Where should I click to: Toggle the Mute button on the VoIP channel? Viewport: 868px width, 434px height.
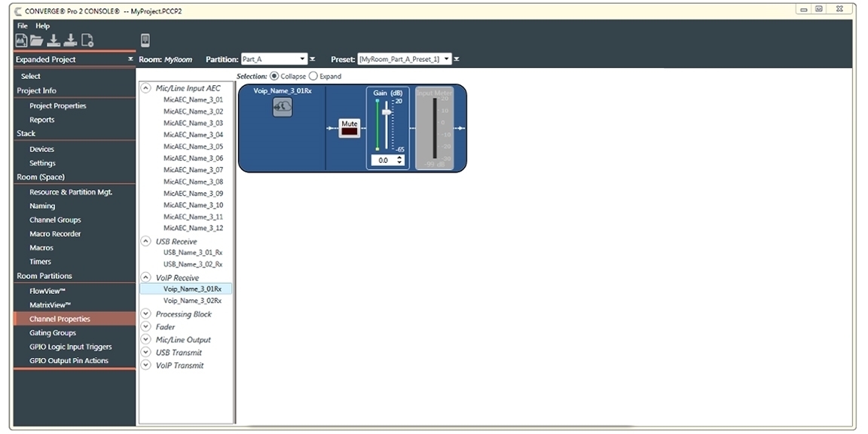tap(350, 128)
